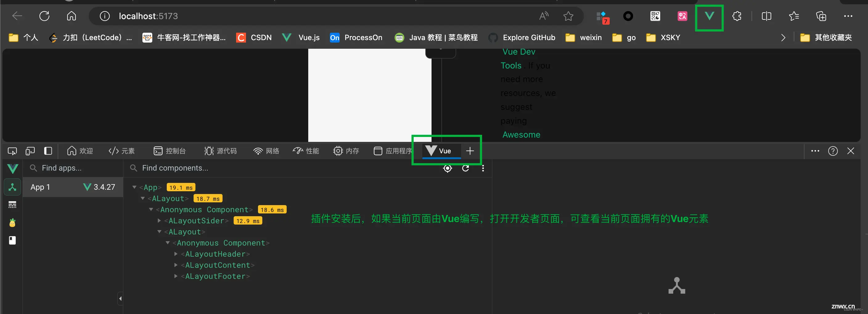
Task: Switch to the 元素 tab
Action: coord(122,151)
